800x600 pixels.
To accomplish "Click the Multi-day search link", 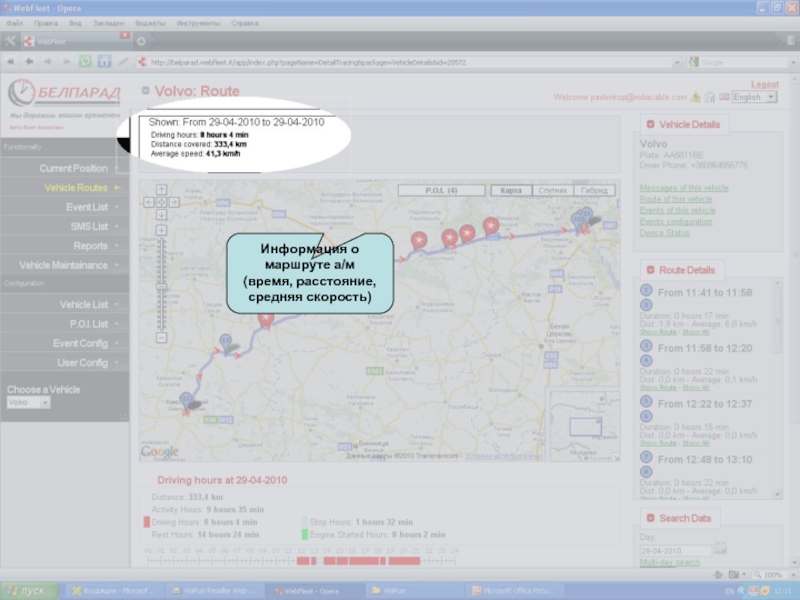I will tap(669, 562).
